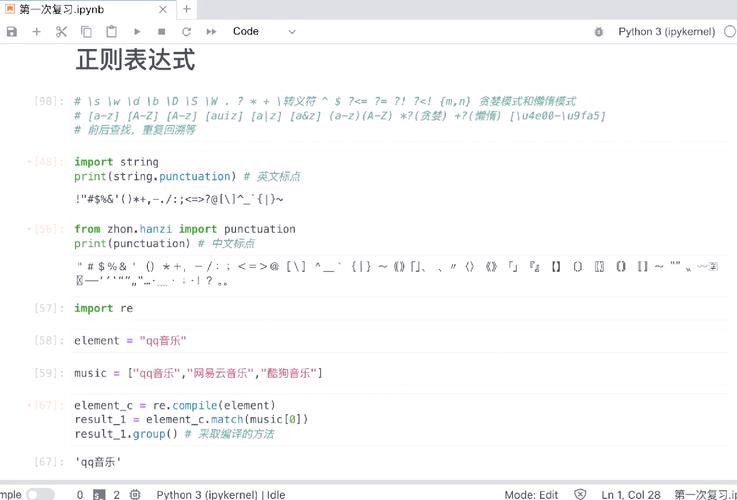Open a new launcher tab
The image size is (737, 500).
pyautogui.click(x=187, y=9)
